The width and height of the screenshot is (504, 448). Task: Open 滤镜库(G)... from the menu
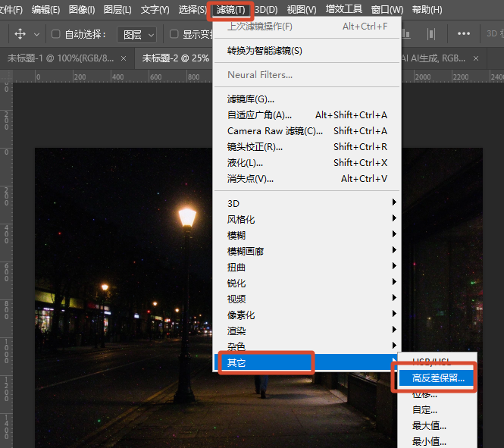pos(307,99)
